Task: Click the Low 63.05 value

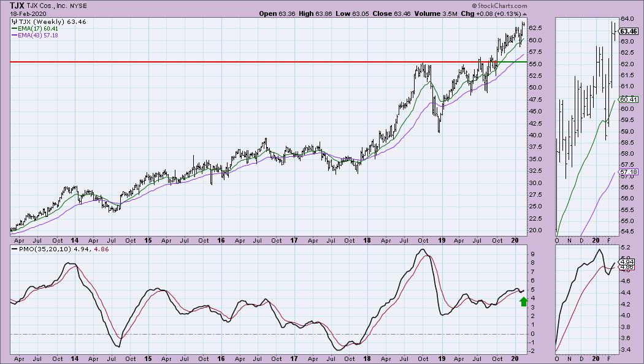Action: tap(352, 13)
